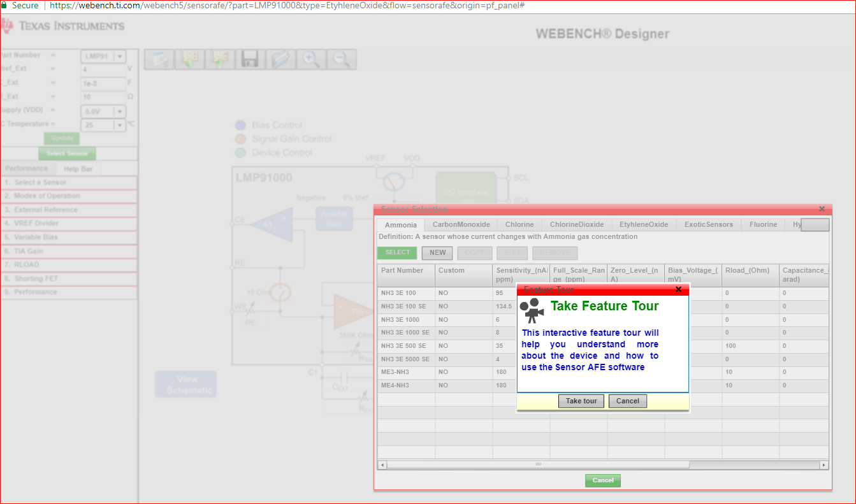Click the open folder icon in the toolbar
This screenshot has height=504, width=856.
280,59
